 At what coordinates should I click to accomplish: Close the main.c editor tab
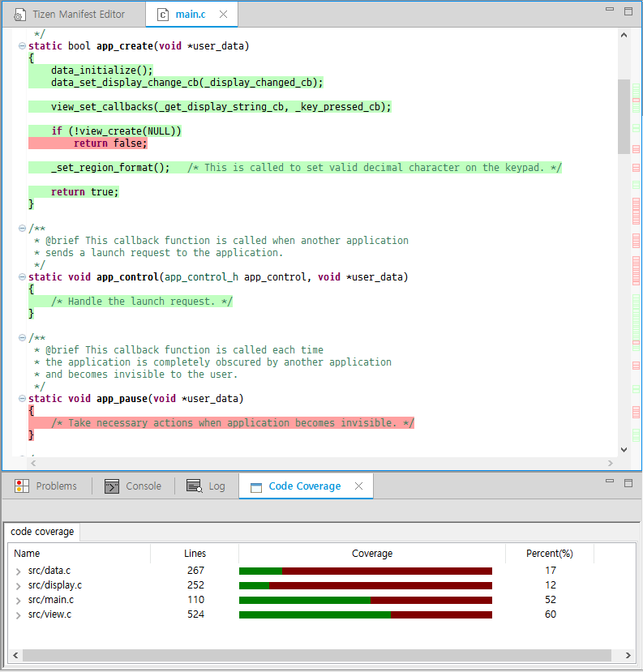223,15
